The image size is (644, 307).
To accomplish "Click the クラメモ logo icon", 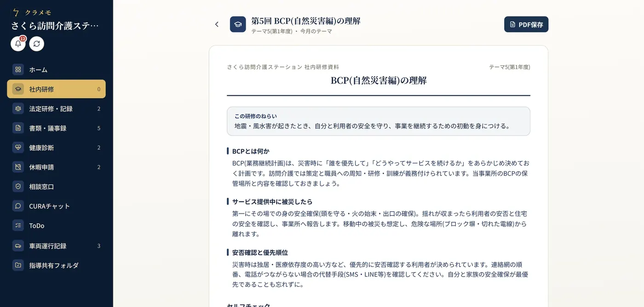I will pyautogui.click(x=17, y=12).
